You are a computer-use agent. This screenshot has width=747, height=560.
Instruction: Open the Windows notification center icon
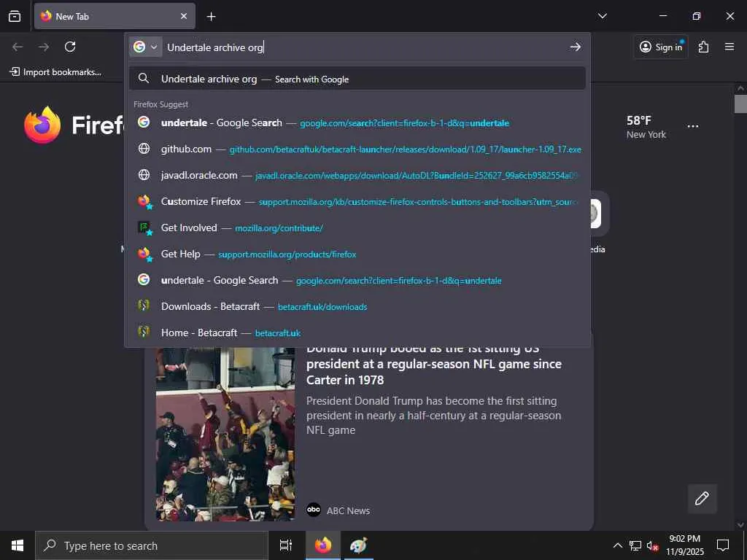723,545
